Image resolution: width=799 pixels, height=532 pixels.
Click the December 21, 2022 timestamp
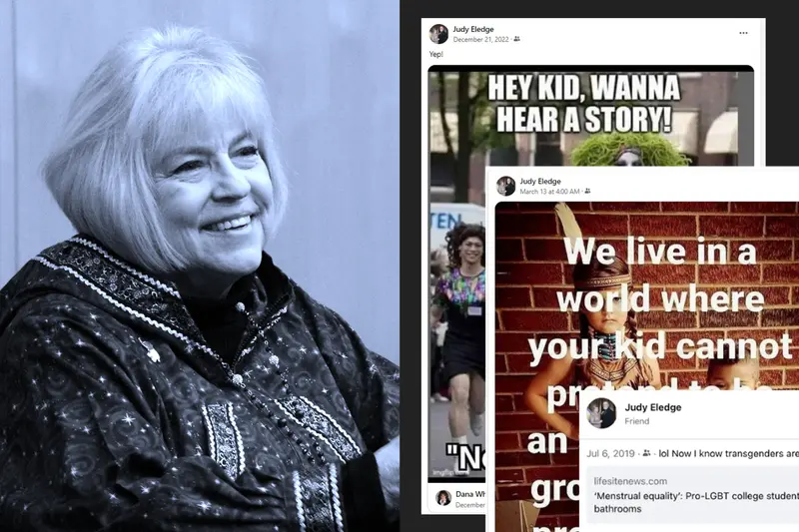pyautogui.click(x=480, y=39)
